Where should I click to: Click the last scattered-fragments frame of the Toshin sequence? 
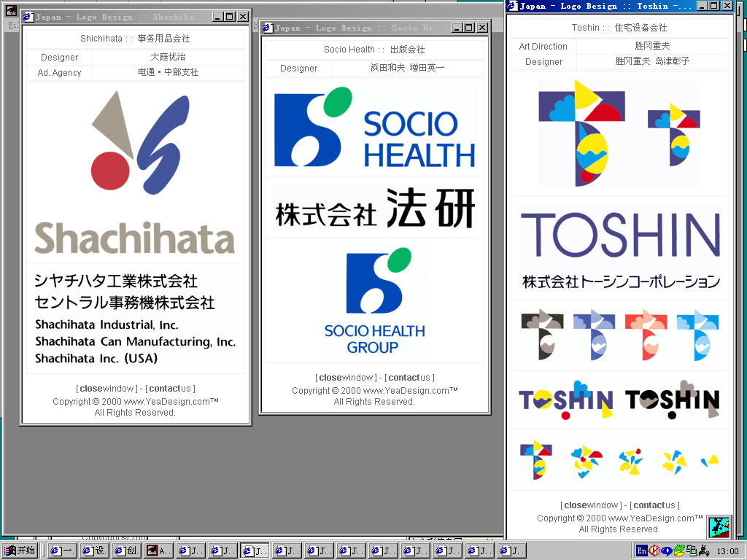710,460
